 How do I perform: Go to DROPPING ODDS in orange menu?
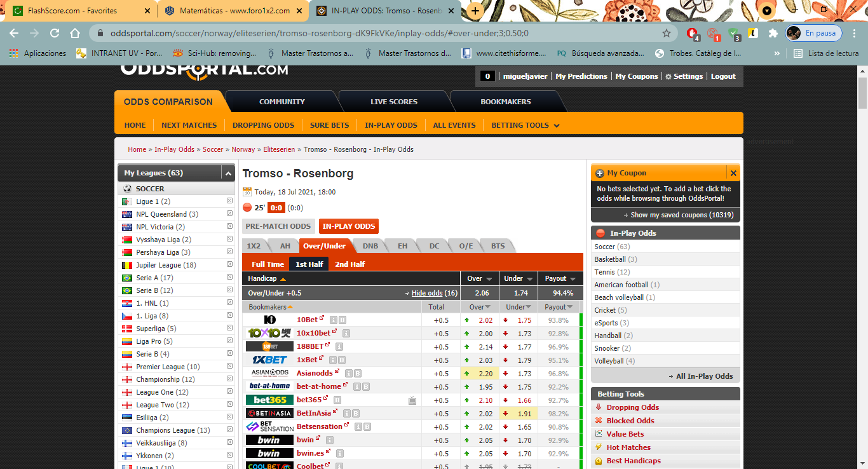click(263, 125)
